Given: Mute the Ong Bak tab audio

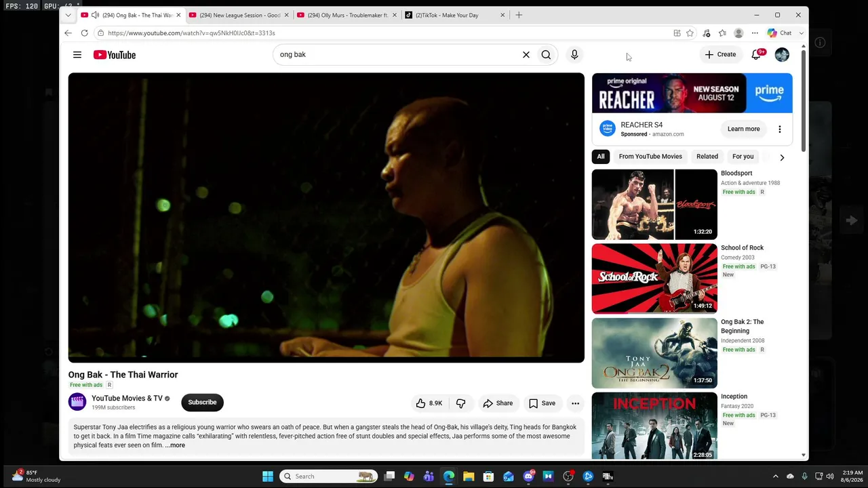Looking at the screenshot, I should tap(95, 15).
